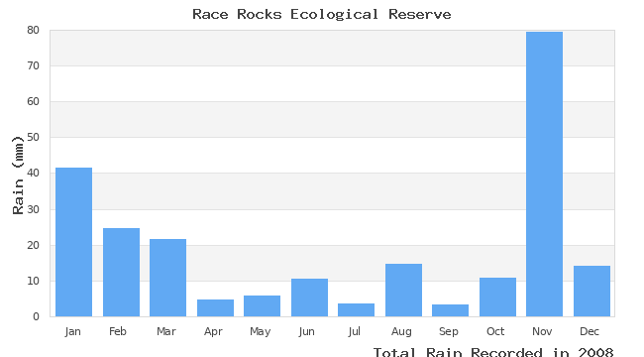Screen dimensions: 644x357
Task: Click the '70' y-axis value
Action: (34, 65)
